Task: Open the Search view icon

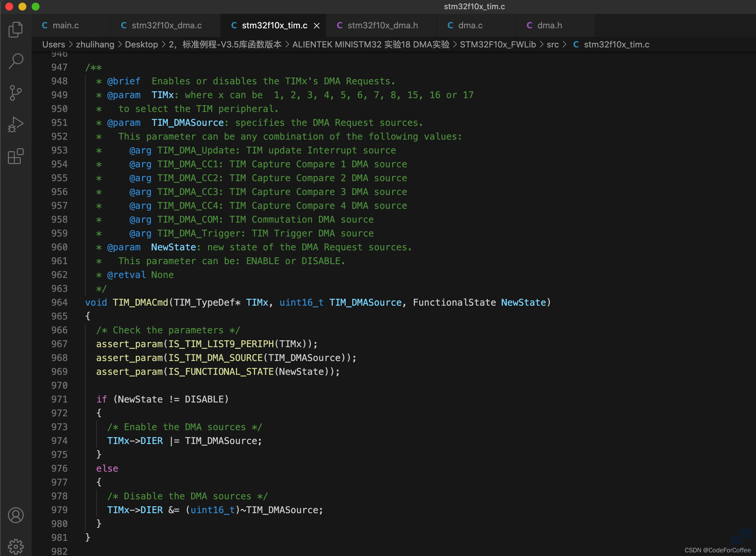Action: click(x=15, y=61)
